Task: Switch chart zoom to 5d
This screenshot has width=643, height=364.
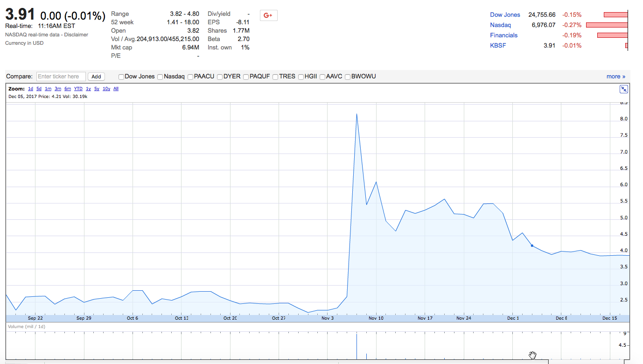Action: coord(39,89)
